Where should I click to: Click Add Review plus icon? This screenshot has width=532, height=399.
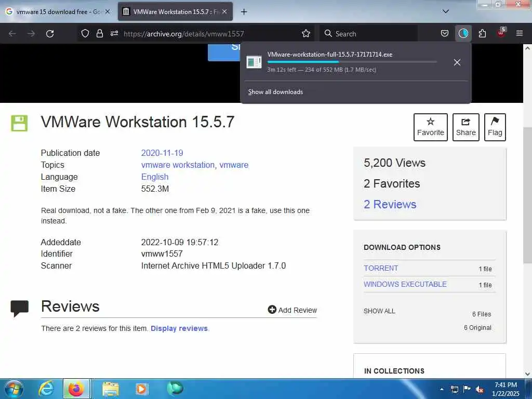(x=272, y=310)
